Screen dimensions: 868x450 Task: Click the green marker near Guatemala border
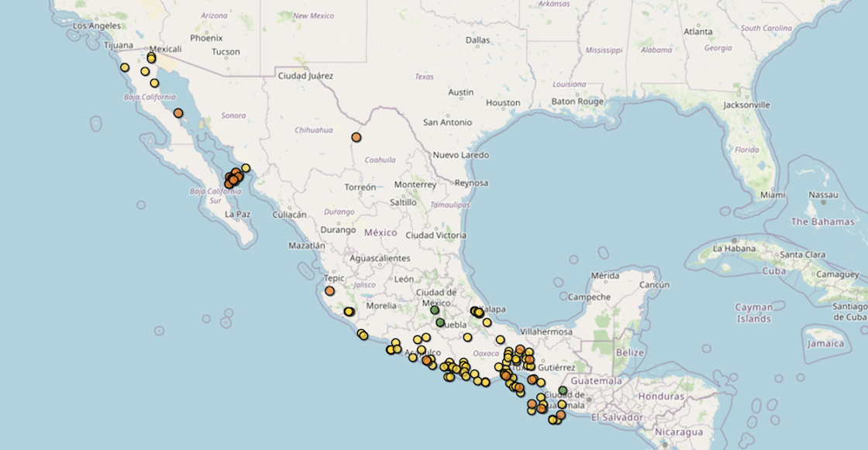[x=563, y=390]
